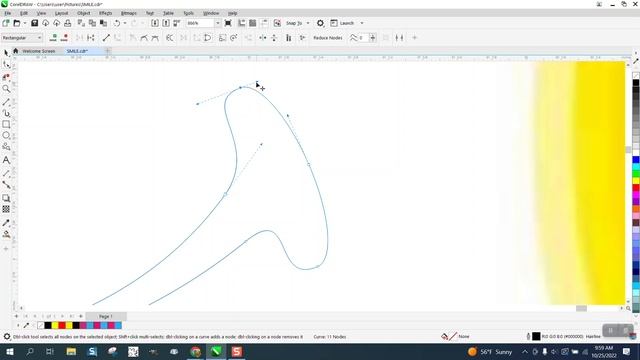
Task: Toggle the Snap Off button
Action: (x=277, y=23)
